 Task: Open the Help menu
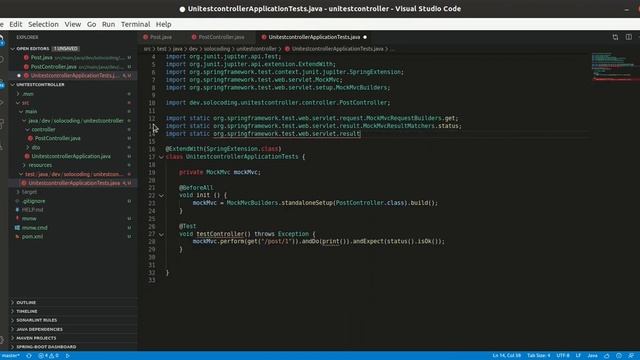(163, 24)
